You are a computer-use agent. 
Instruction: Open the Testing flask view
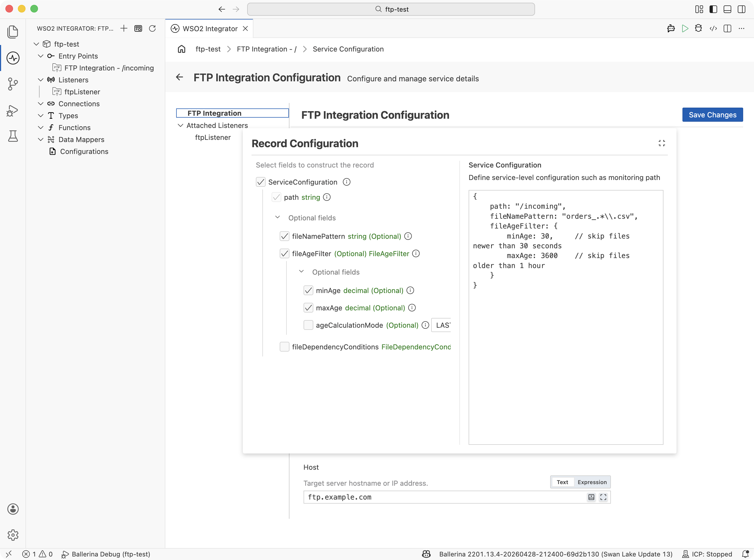coord(13,136)
